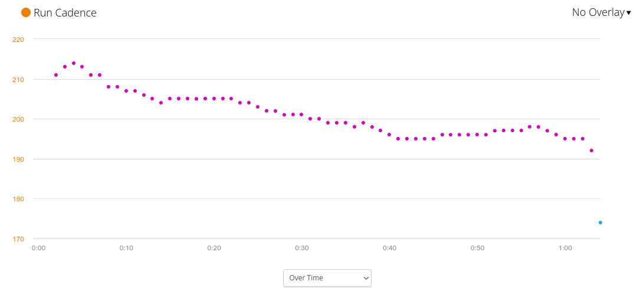Click the first magenta data point
Viewport: 644px width, 291px height.
[x=56, y=75]
